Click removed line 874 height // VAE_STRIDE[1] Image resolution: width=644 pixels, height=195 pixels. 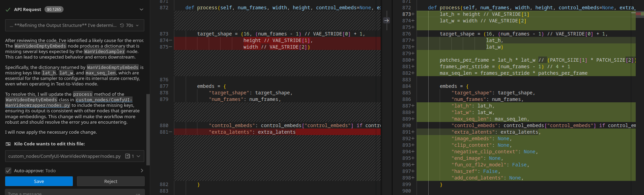[277, 40]
